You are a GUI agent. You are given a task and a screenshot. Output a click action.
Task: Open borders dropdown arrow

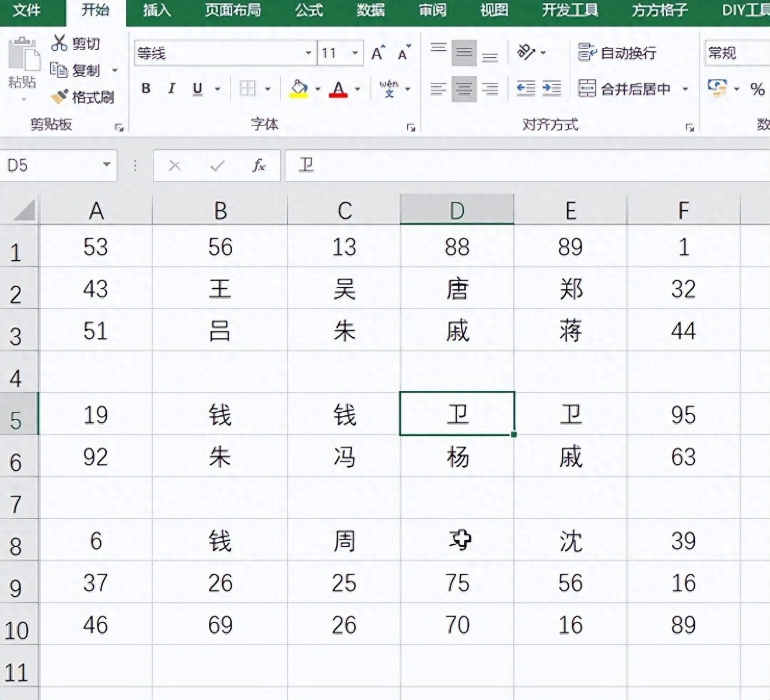pyautogui.click(x=268, y=89)
